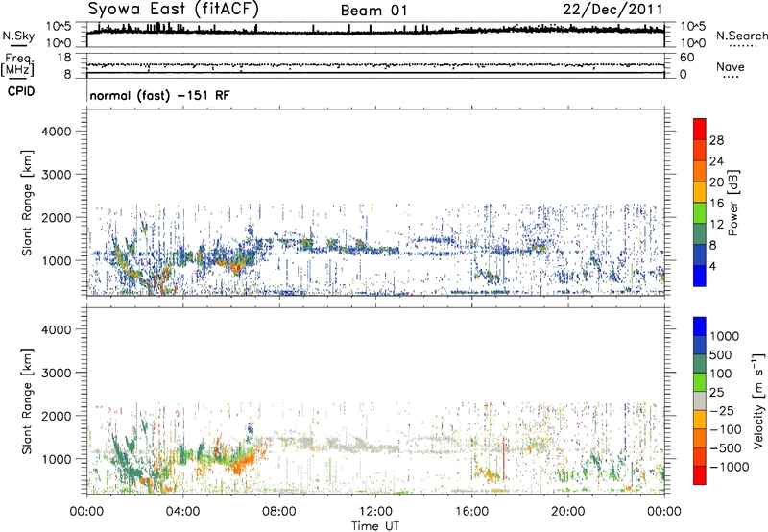The height and width of the screenshot is (532, 768).
Task: Click the yellow 16–20 dB Power colorbar segment
Action: tap(700, 192)
